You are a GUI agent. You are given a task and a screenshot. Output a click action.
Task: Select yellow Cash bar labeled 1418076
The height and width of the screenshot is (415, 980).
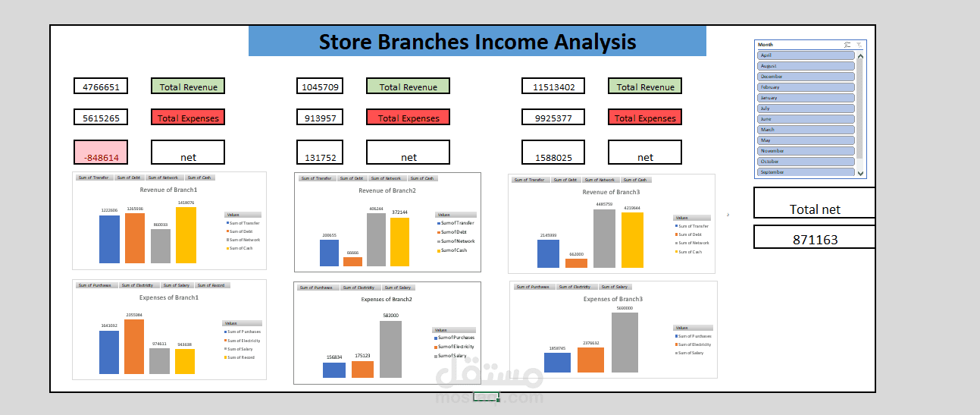186,235
